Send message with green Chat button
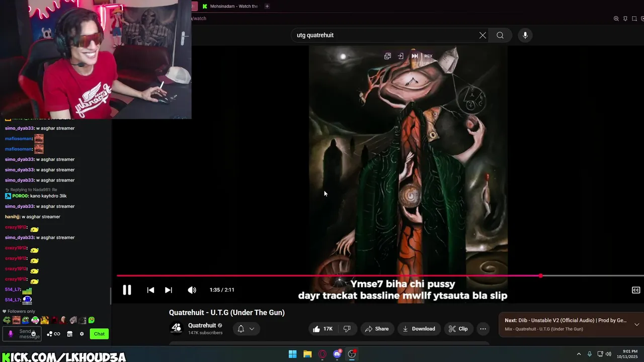This screenshot has height=362, width=644. coord(99,334)
